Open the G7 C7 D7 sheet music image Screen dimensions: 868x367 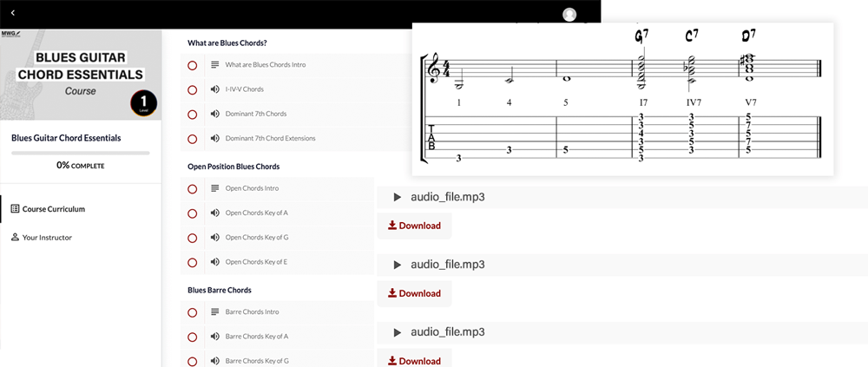click(x=622, y=100)
